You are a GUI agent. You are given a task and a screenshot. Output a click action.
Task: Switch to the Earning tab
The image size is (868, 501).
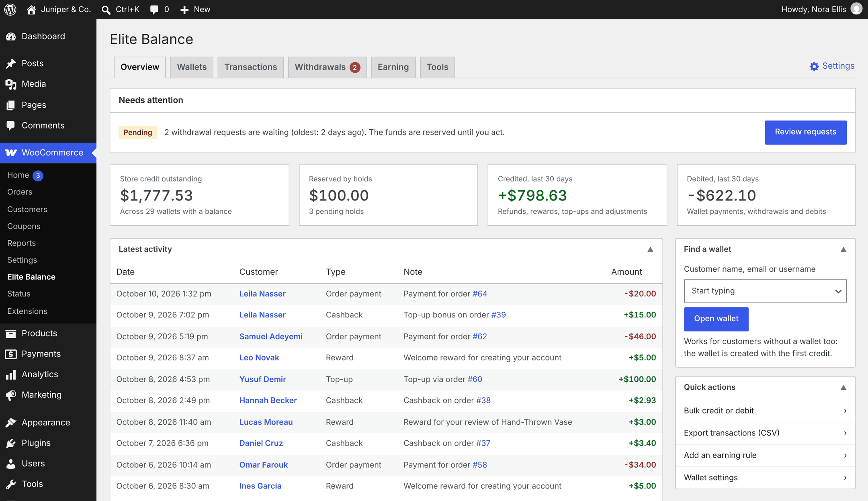393,67
